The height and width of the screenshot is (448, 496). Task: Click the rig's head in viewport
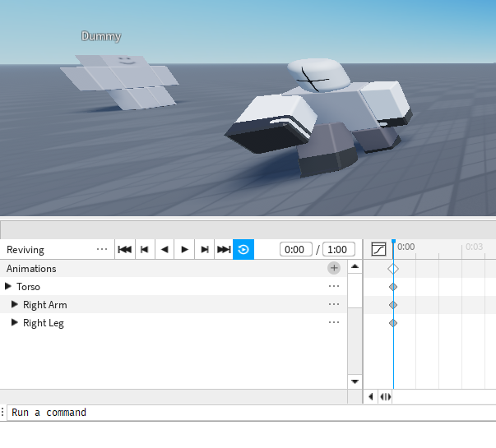(x=318, y=75)
